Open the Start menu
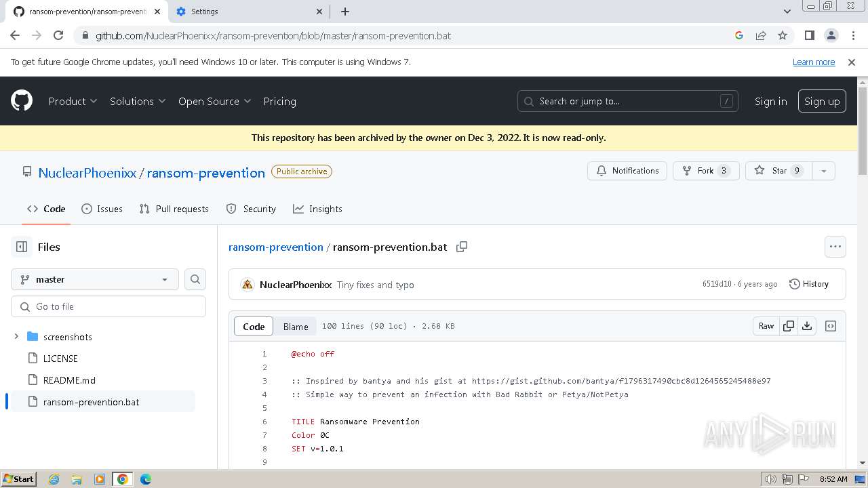 (x=18, y=479)
